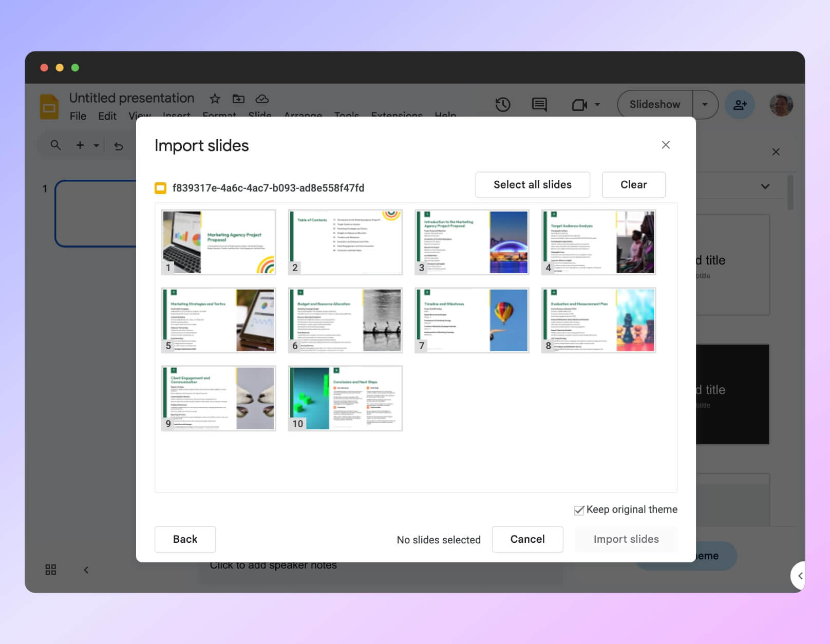The height and width of the screenshot is (644, 830).
Task: Share the presentation with others
Action: (x=740, y=104)
